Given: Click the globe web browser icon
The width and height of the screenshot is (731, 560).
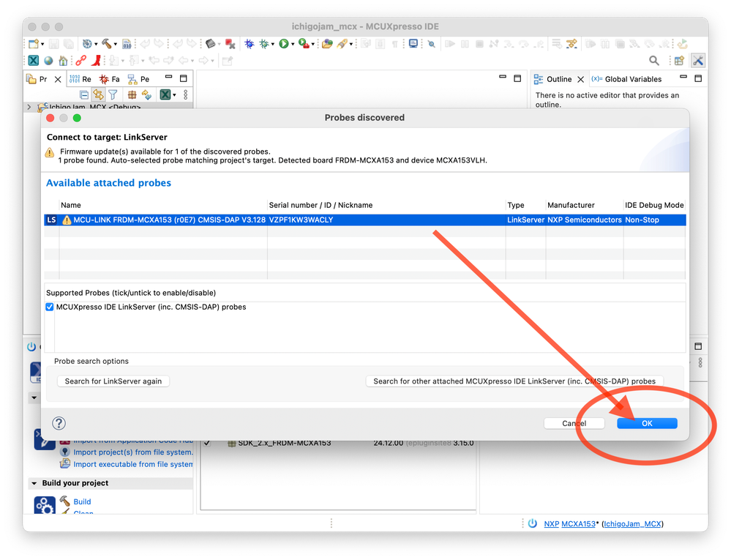Looking at the screenshot, I should pyautogui.click(x=48, y=61).
